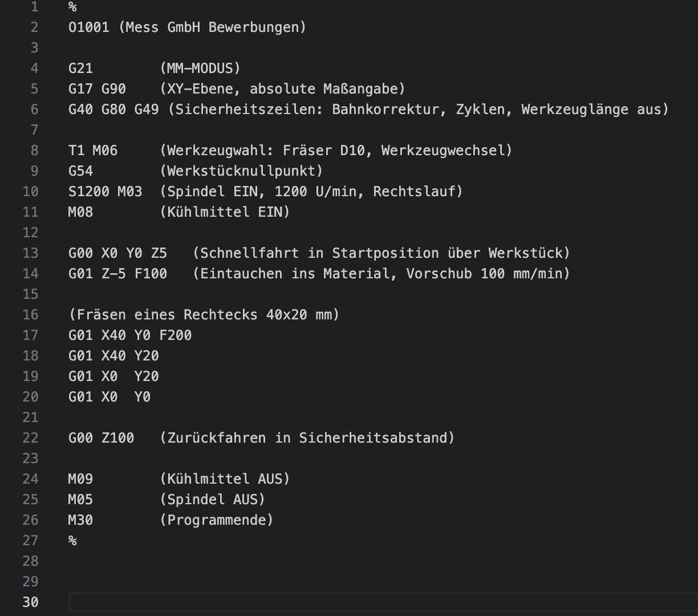This screenshot has width=698, height=616.
Task: Place cursor in the G21 command
Action: point(80,68)
